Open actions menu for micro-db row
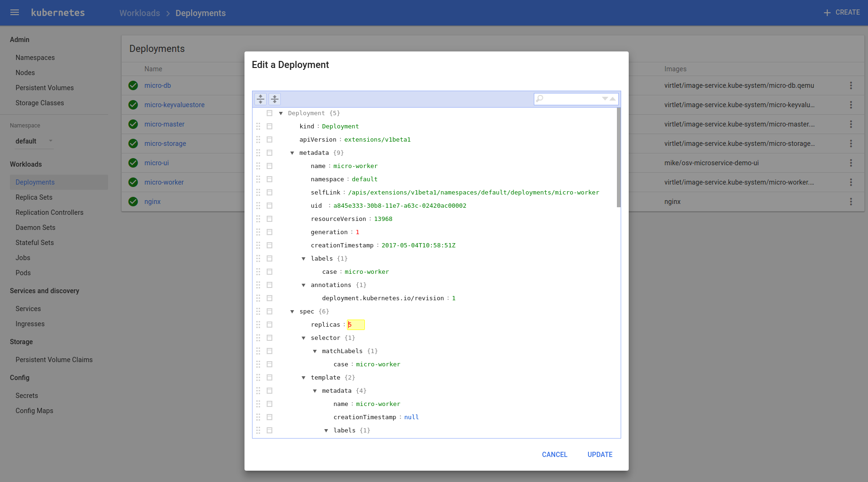 tap(851, 85)
